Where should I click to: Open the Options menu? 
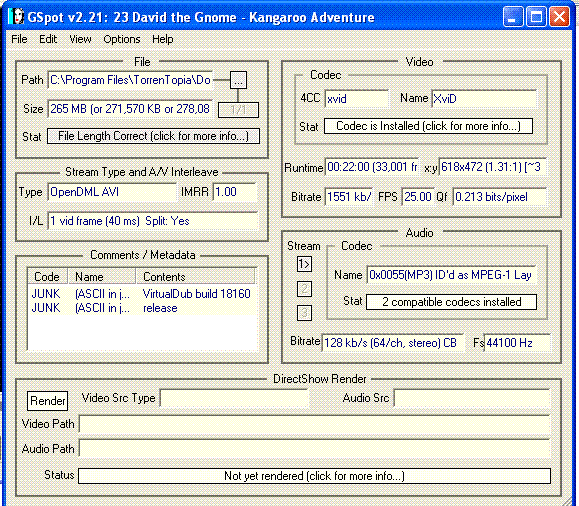click(122, 39)
